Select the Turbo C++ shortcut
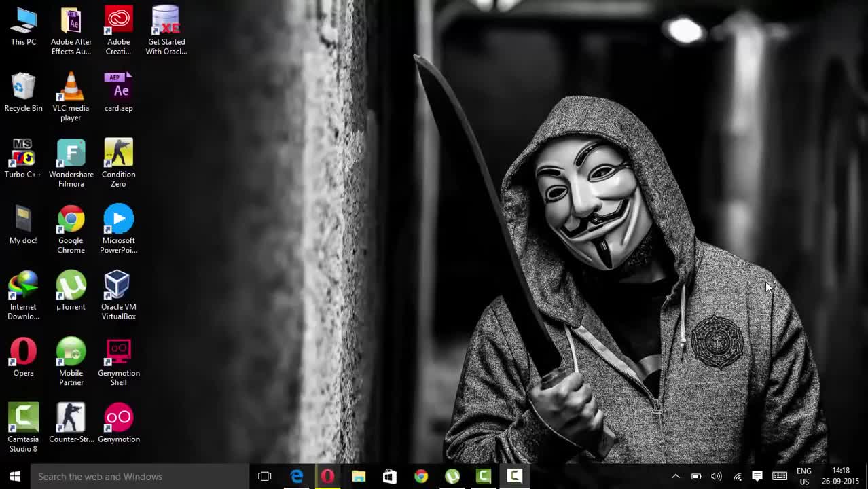 point(23,159)
